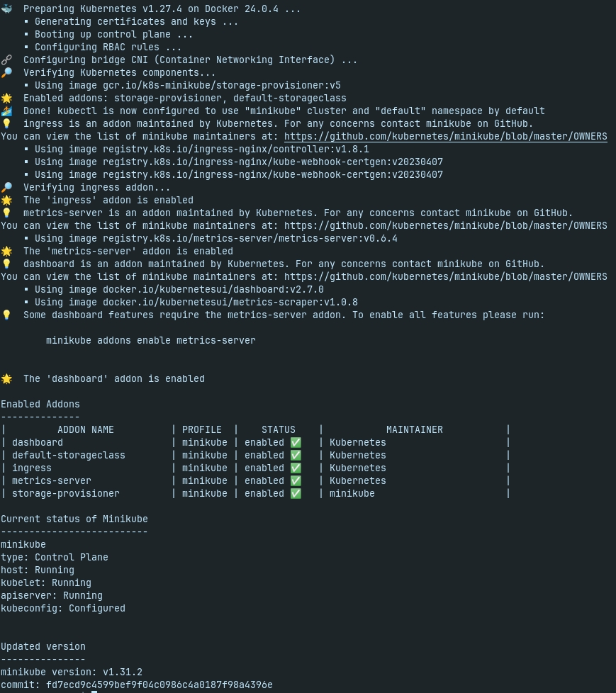Click the 'default-storageclass' addon name cell
The width and height of the screenshot is (616, 693).
69,455
